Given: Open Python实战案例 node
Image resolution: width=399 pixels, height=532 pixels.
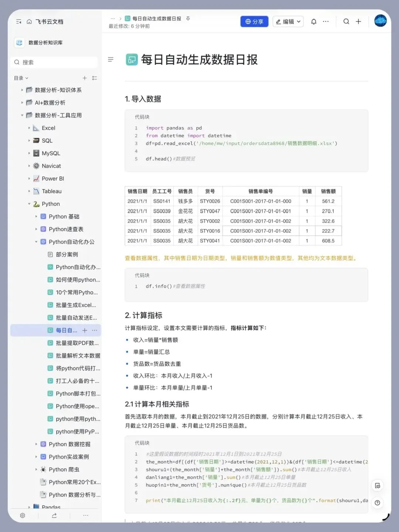Looking at the screenshot, I should point(69,457).
